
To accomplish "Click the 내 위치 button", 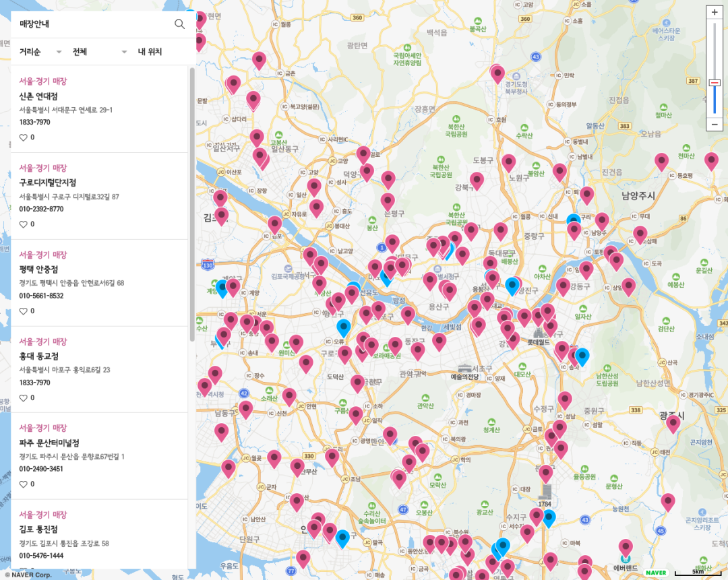I will [x=150, y=52].
